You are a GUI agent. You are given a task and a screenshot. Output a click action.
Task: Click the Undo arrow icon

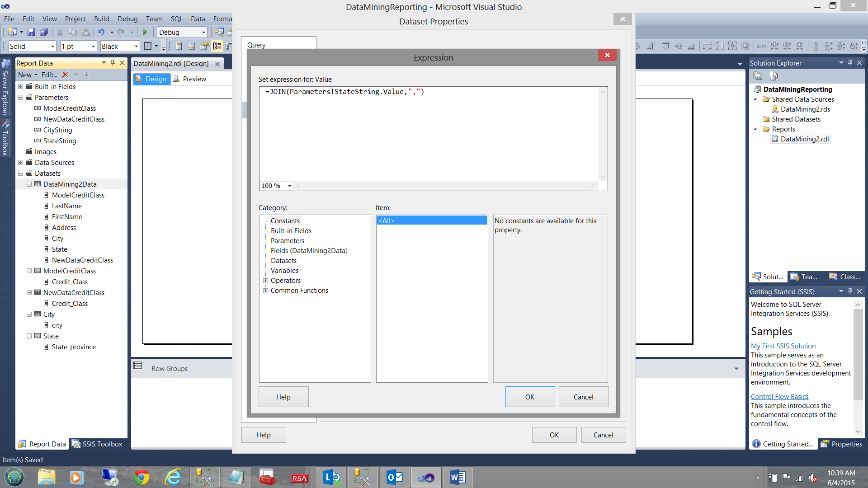101,32
